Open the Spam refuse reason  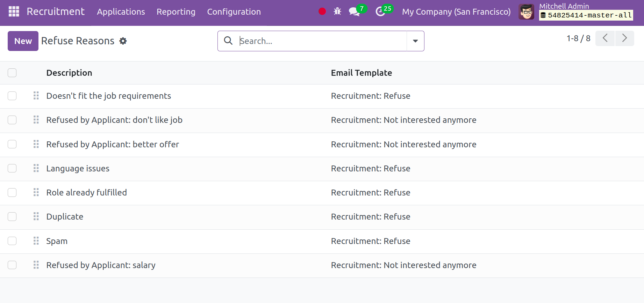point(57,241)
